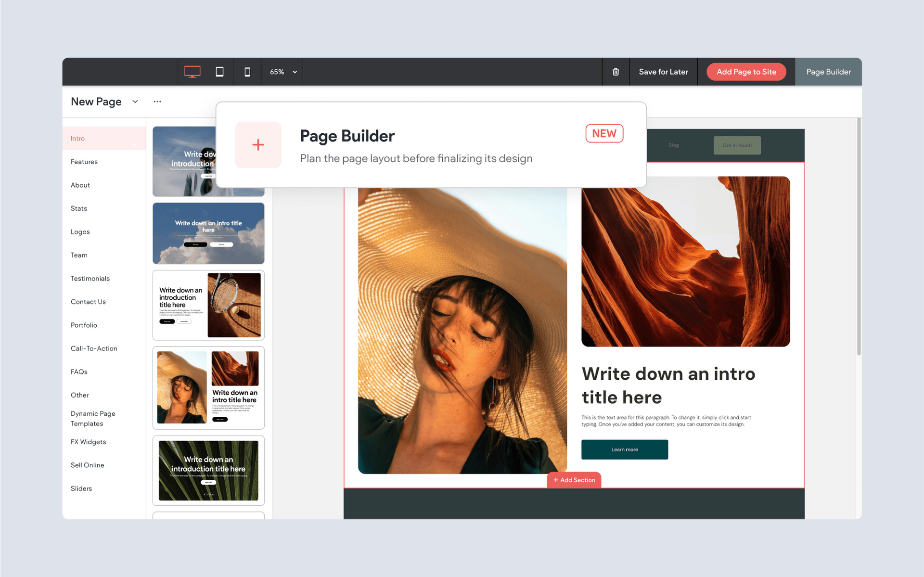Image resolution: width=924 pixels, height=577 pixels.
Task: Click Save for Later button
Action: 663,72
